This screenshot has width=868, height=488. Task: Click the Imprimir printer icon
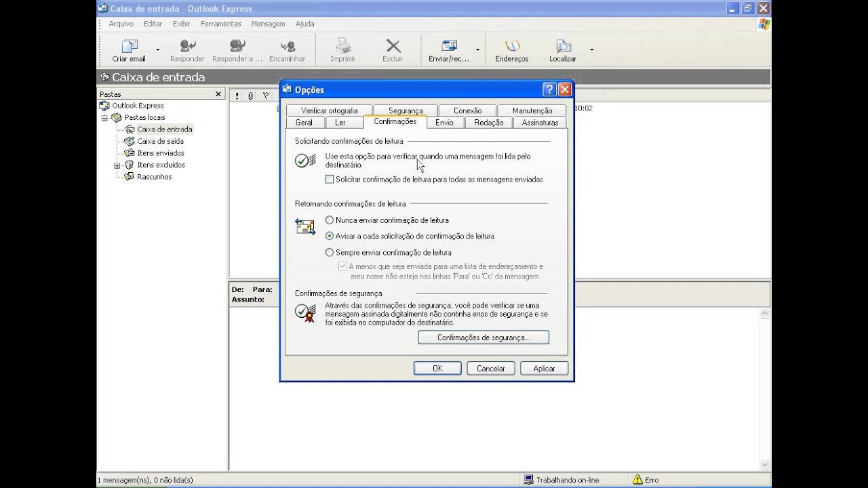[343, 46]
